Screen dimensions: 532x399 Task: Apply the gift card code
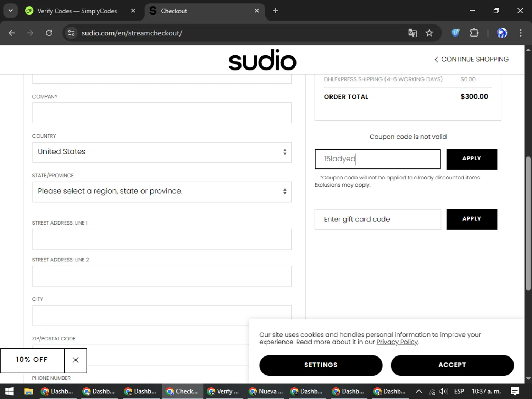[472, 219]
